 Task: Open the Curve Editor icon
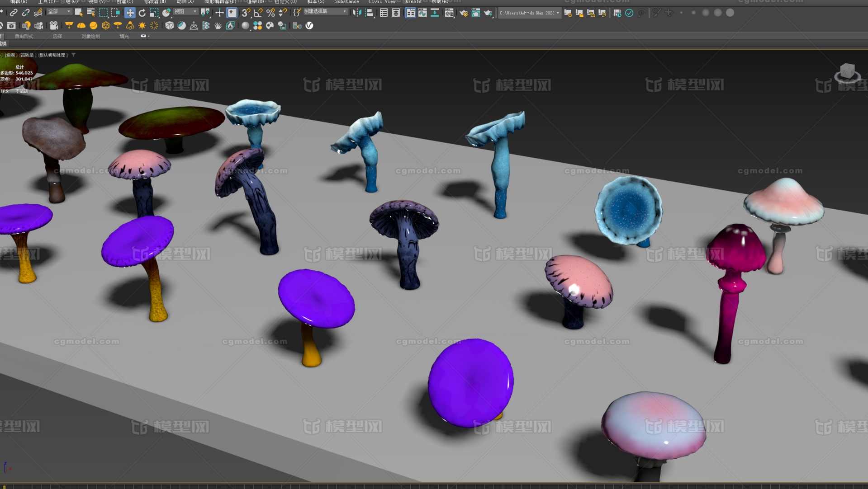(422, 13)
